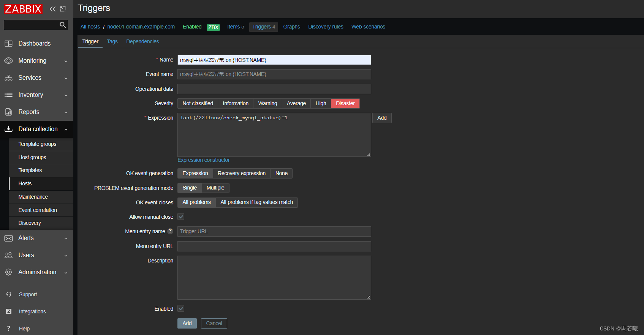644x335 pixels.
Task: Click into the Description textarea
Action: click(274, 278)
